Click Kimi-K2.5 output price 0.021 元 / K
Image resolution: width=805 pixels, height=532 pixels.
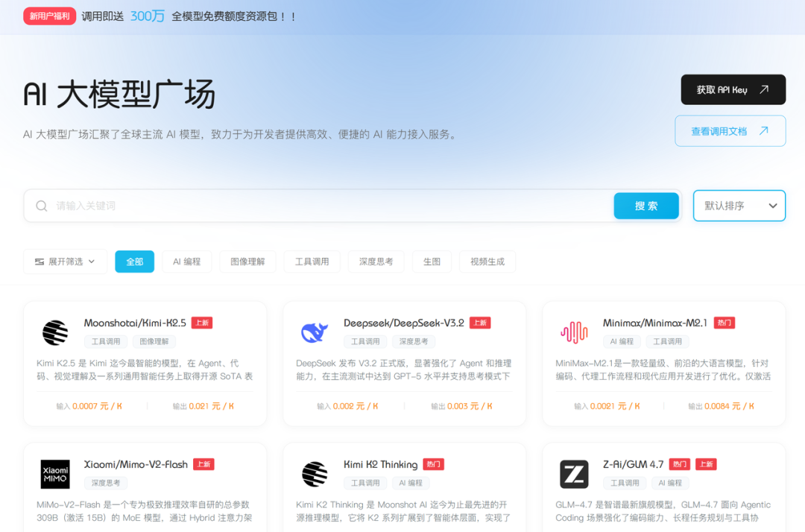point(211,406)
